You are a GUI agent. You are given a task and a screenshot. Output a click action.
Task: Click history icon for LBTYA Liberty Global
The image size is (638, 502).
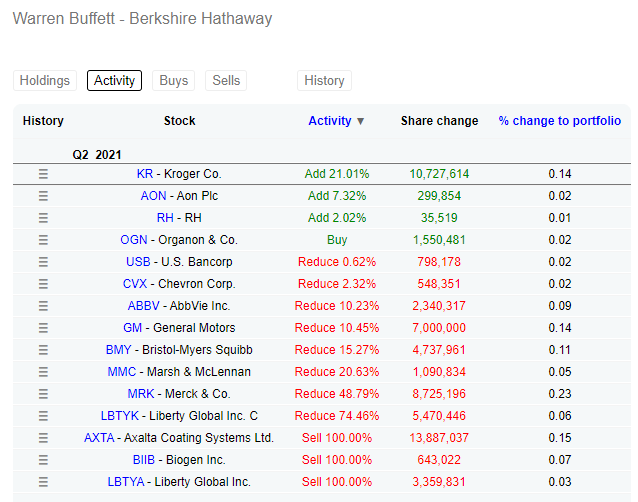click(x=43, y=482)
